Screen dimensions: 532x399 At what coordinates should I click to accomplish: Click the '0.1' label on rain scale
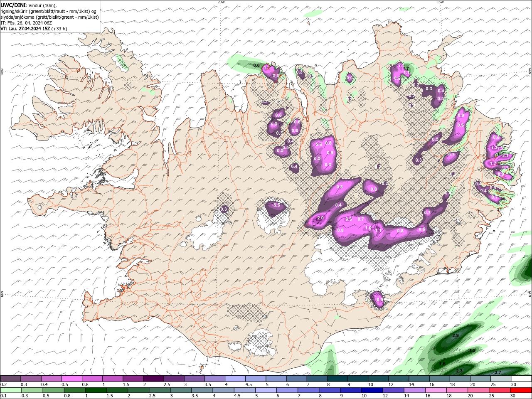(x=4, y=396)
